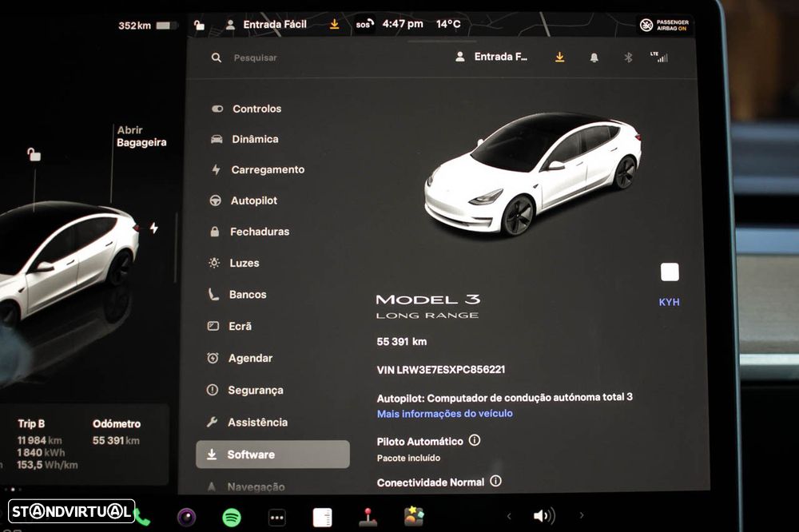
Task: Open the Luzes settings
Action: [234, 263]
